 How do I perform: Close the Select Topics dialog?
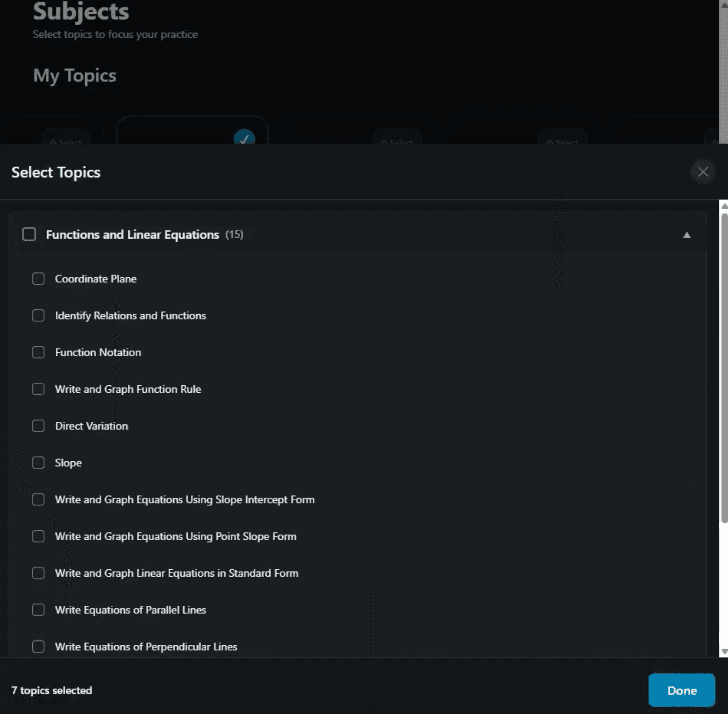point(703,172)
